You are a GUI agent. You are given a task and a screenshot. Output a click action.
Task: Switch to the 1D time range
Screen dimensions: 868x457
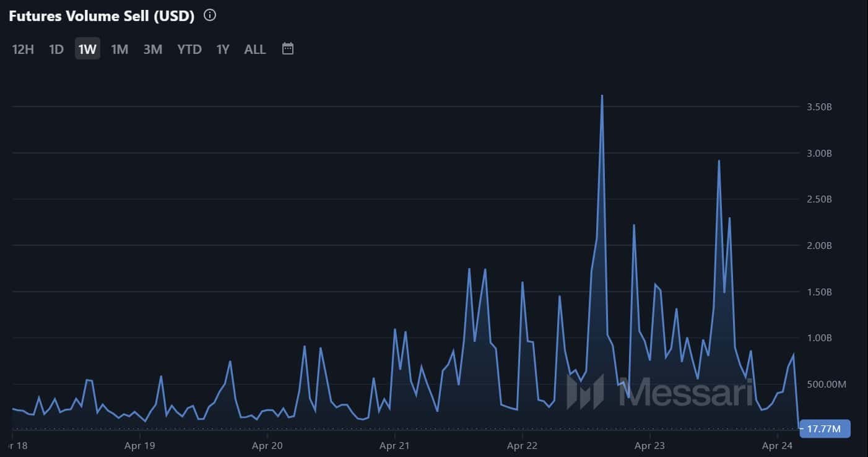(56, 49)
